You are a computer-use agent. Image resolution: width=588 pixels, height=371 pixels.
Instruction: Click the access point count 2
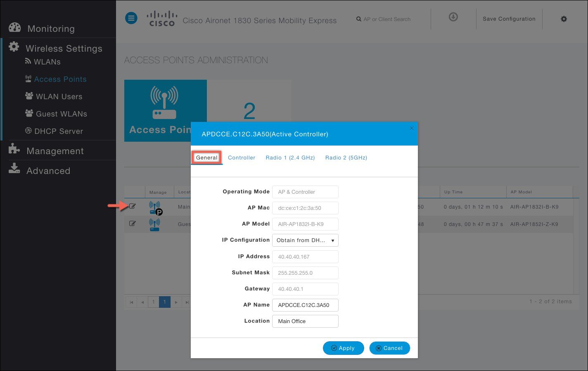[x=249, y=111]
